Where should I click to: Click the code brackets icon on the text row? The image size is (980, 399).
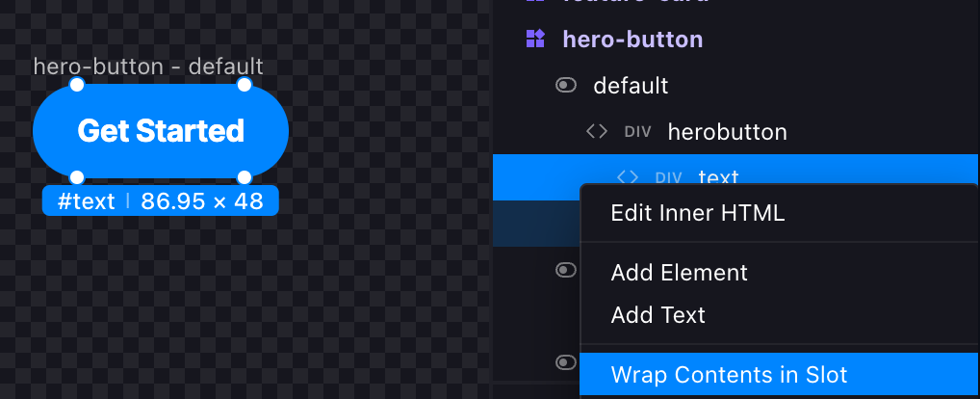pos(628,177)
